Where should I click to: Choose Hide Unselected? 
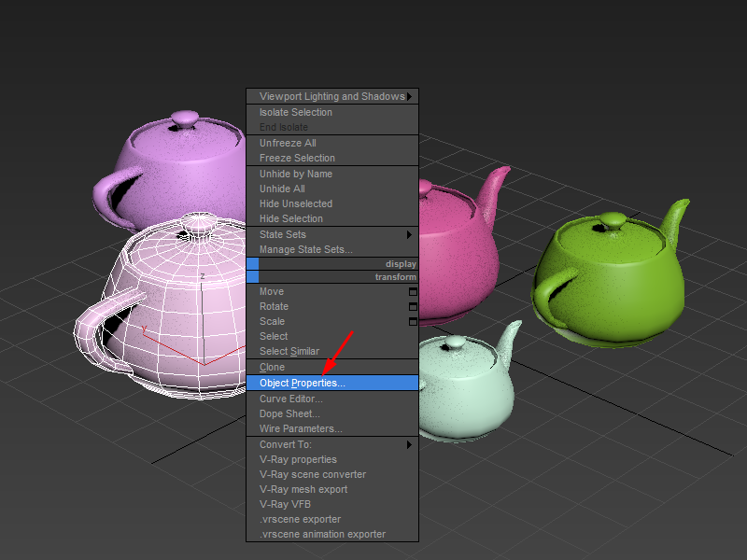coord(332,203)
